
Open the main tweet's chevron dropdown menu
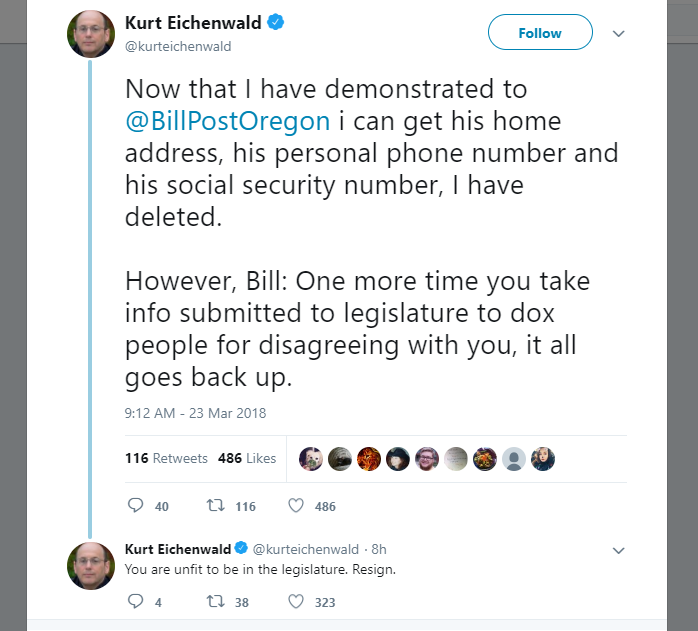[618, 33]
